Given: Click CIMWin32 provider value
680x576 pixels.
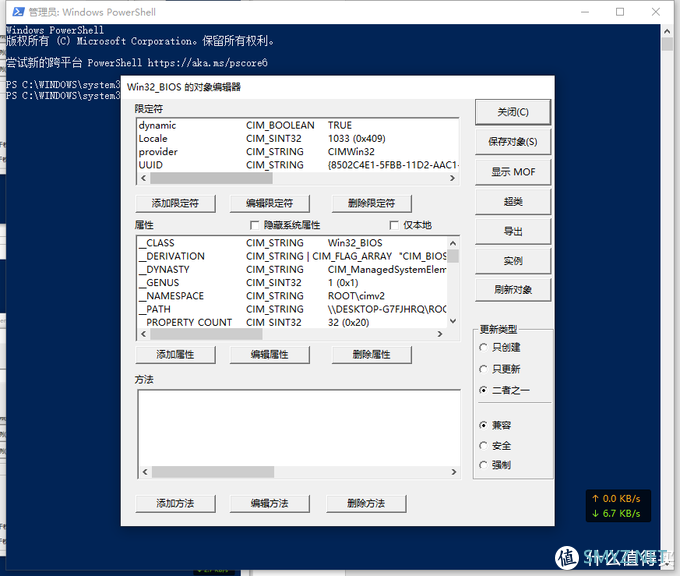Looking at the screenshot, I should pos(351,152).
